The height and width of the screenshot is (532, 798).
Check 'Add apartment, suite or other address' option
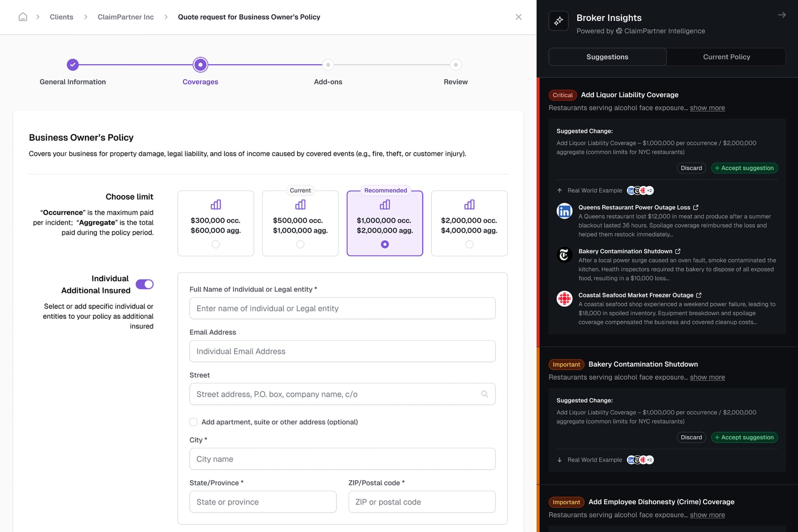click(x=193, y=422)
